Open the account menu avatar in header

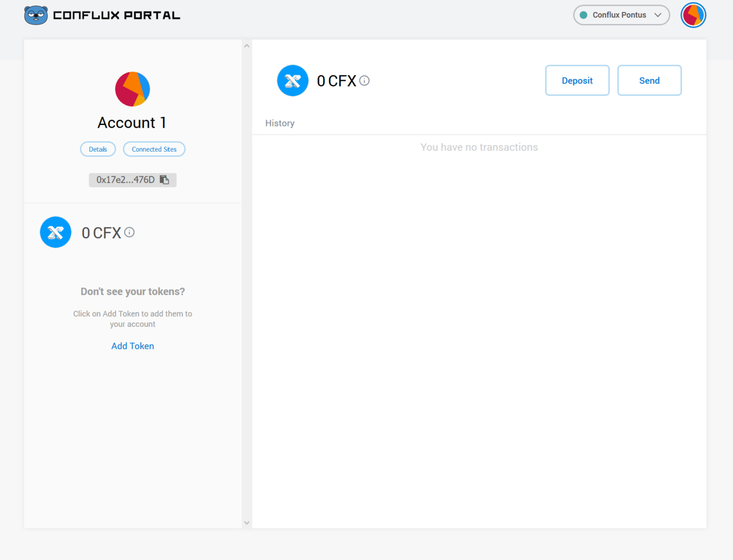[x=693, y=15]
